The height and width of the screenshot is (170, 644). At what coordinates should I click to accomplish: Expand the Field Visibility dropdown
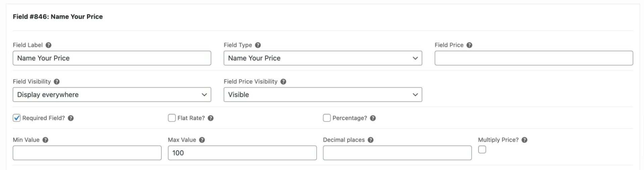[x=112, y=95]
